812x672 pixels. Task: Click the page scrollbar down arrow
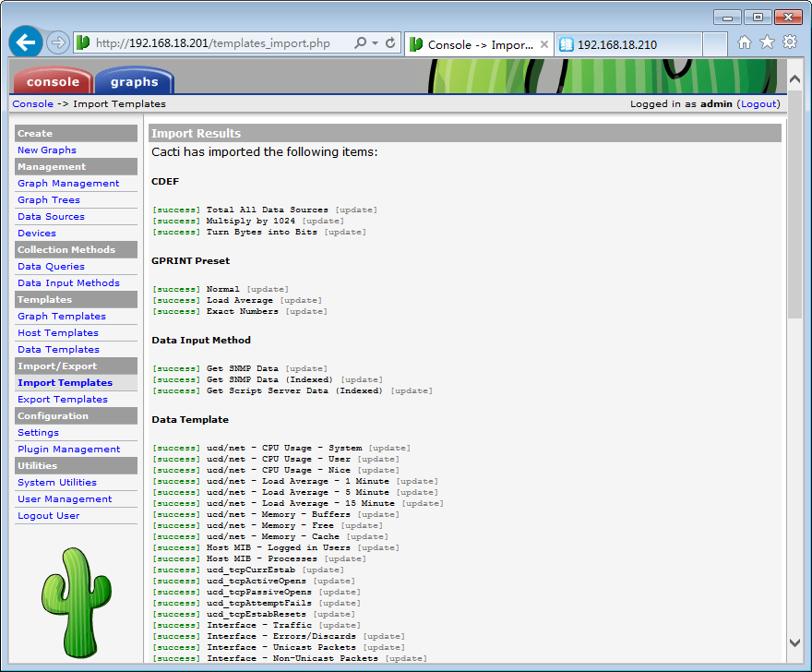pyautogui.click(x=794, y=642)
